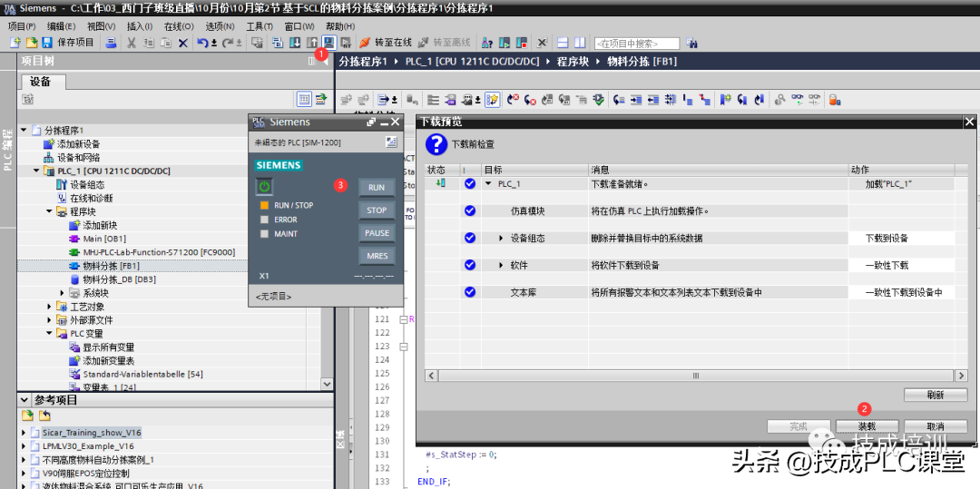
Task: Collapse 程序块 tree node
Action: click(49, 211)
